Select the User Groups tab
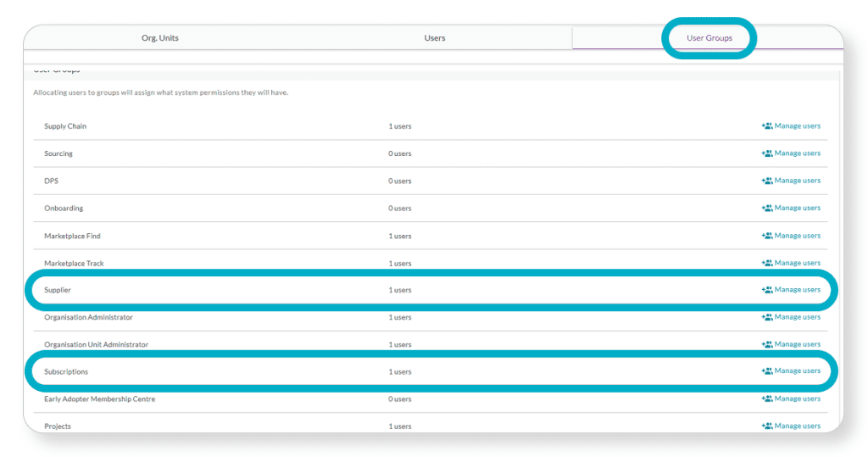 click(x=709, y=38)
